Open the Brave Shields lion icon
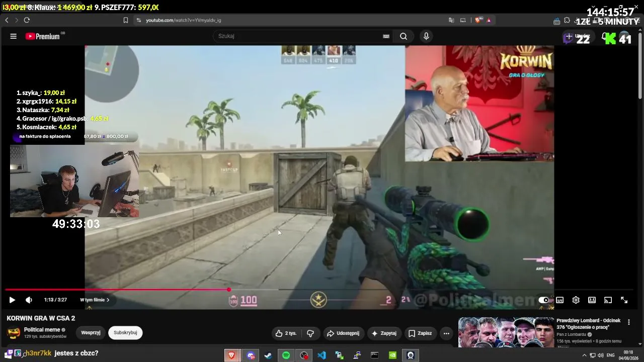This screenshot has height=362, width=644. pyautogui.click(x=477, y=20)
